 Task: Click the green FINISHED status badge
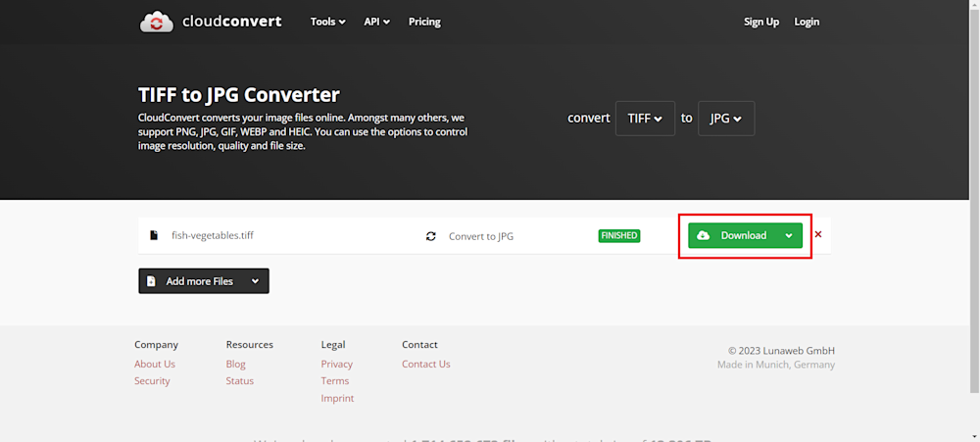pos(619,235)
